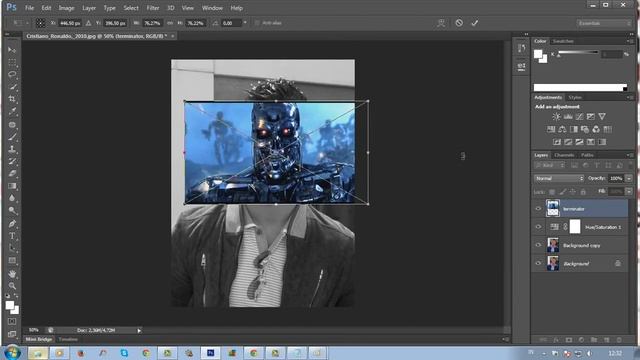Click the grayscale color ramp bar
Screen dimensions: 640x360
point(580,87)
